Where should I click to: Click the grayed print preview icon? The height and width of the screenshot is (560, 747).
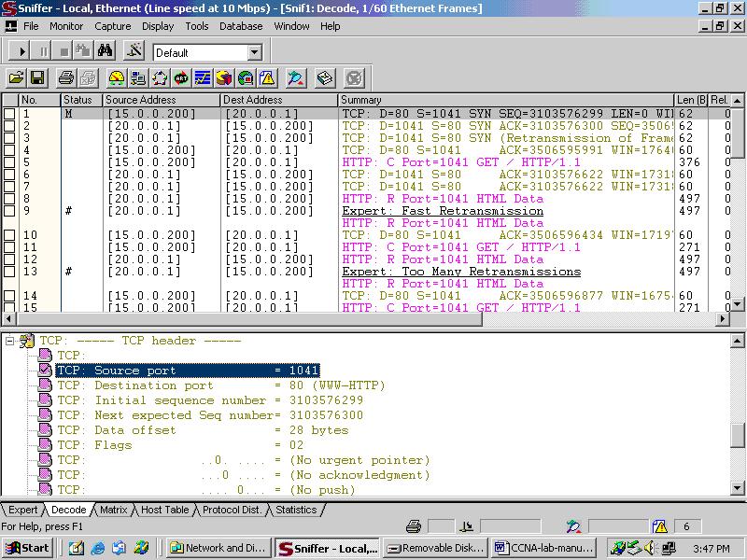(88, 78)
